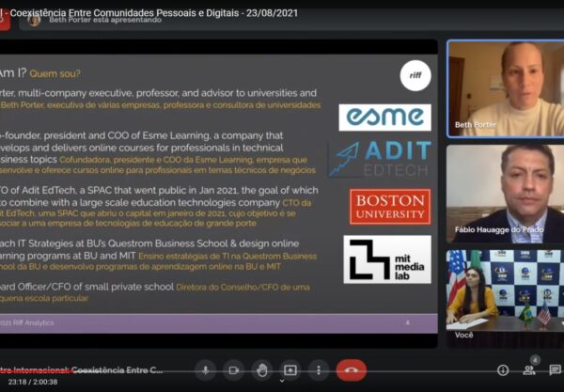Screen dimensions: 564x392
Task: Open the chat messages panel icon
Action: [x=555, y=370]
